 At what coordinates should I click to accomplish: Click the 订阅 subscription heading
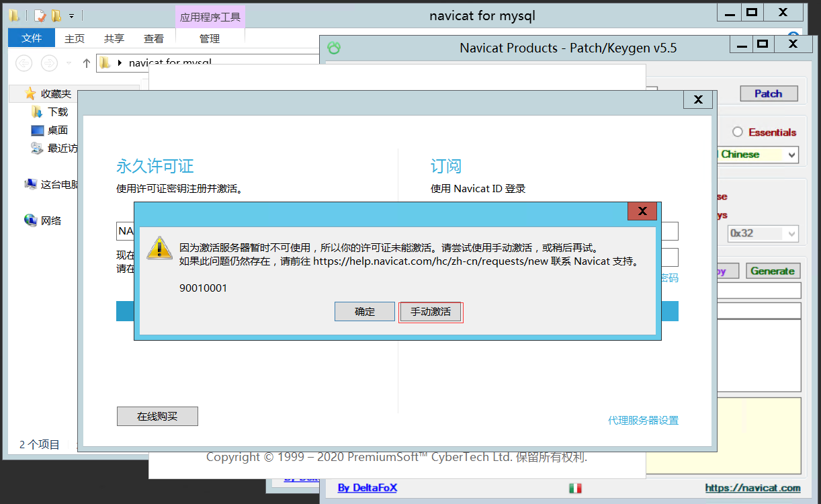[x=446, y=167]
